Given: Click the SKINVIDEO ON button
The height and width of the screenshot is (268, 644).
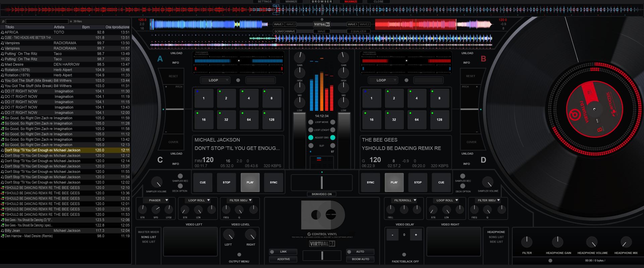Looking at the screenshot, I should tap(322, 194).
